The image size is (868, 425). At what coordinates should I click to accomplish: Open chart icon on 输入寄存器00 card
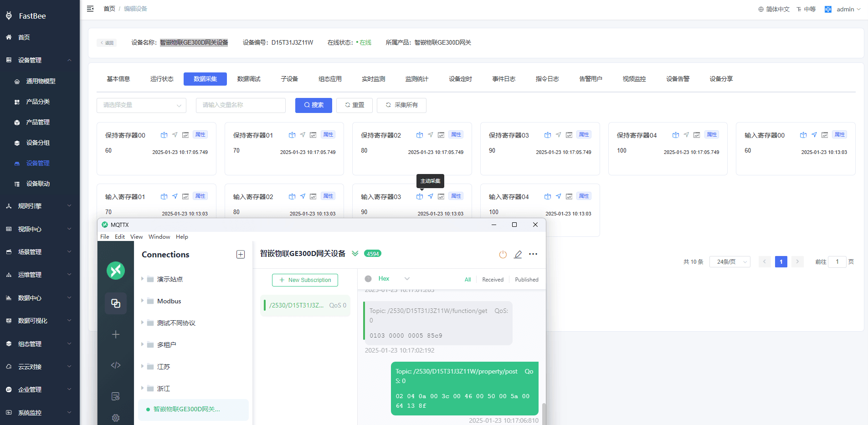click(x=825, y=135)
